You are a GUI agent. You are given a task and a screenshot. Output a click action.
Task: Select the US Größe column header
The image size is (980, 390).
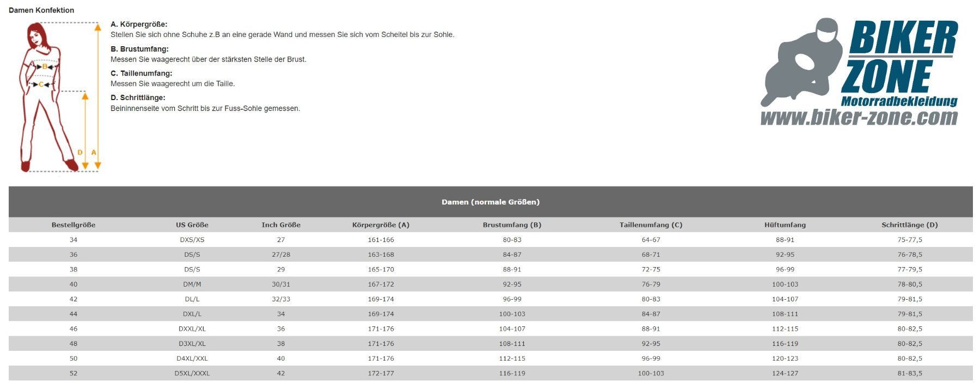pyautogui.click(x=192, y=225)
